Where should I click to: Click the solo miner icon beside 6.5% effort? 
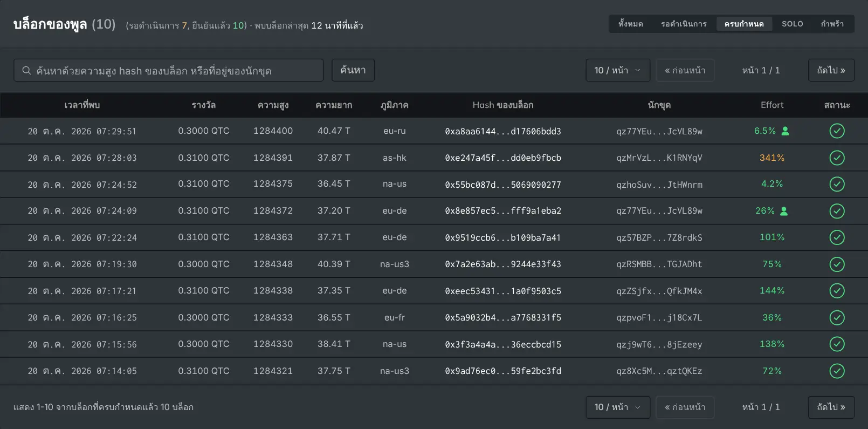785,131
